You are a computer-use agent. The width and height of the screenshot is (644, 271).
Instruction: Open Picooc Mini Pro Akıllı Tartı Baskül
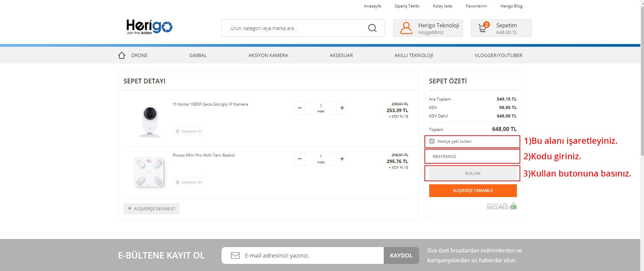(x=204, y=155)
